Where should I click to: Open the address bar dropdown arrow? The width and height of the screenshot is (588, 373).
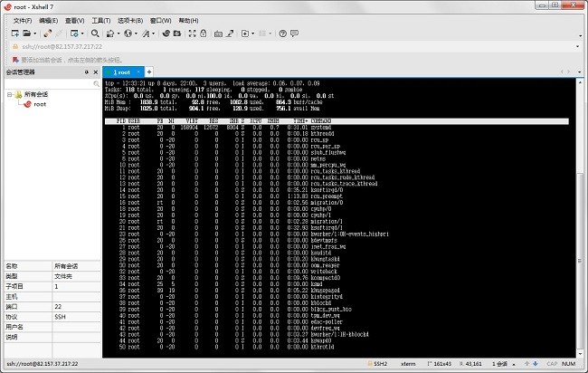click(576, 46)
